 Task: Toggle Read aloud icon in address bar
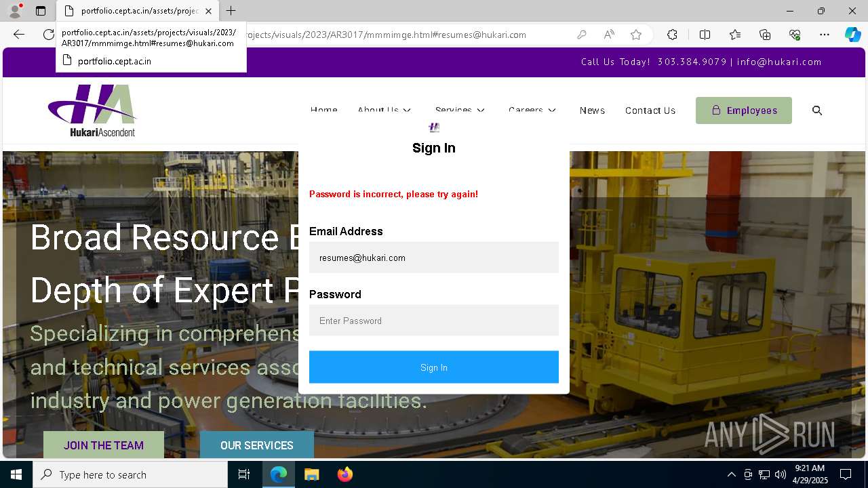pos(609,35)
